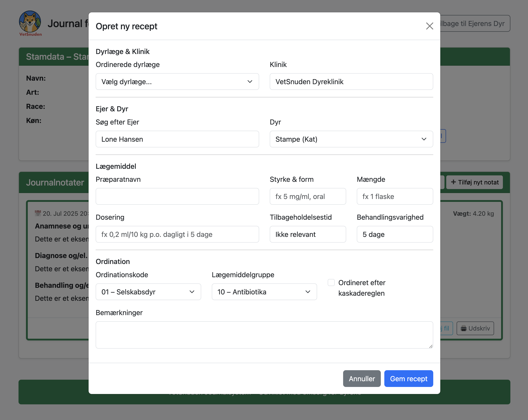The height and width of the screenshot is (420, 528).
Task: Click the Præparatnavn input field
Action: pos(177,196)
